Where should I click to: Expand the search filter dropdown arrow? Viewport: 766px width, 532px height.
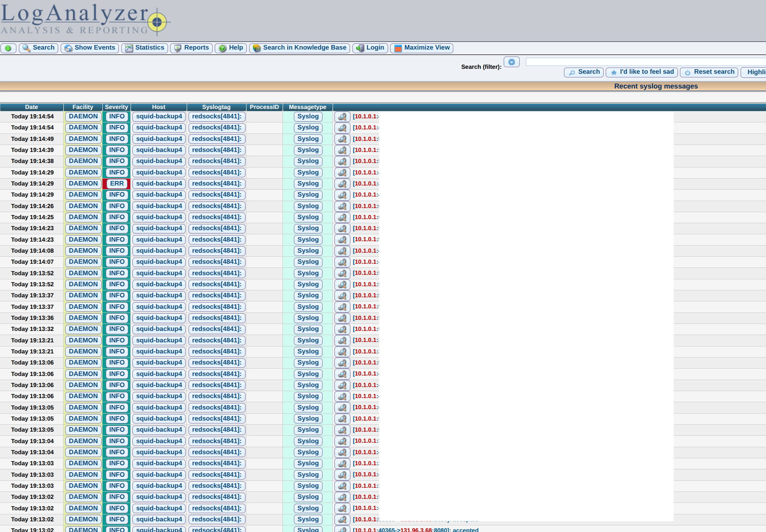pyautogui.click(x=511, y=62)
